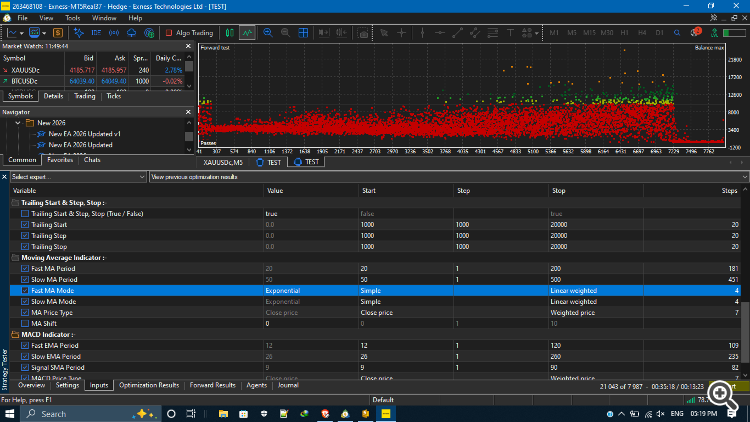Viewport: 750px width, 422px height.
Task: Open the market globe icon
Action: 149,33
